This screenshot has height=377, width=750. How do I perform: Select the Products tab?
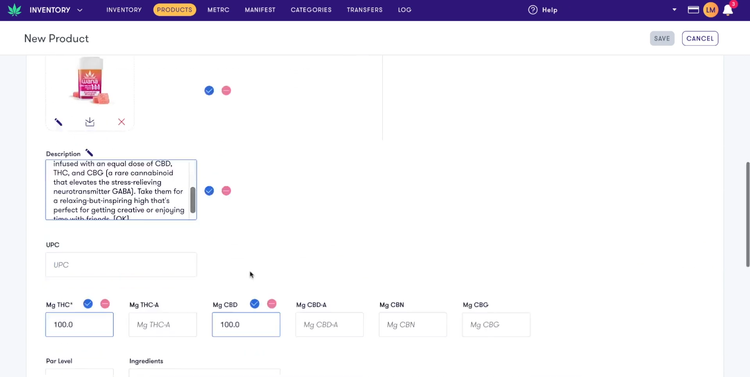175,10
